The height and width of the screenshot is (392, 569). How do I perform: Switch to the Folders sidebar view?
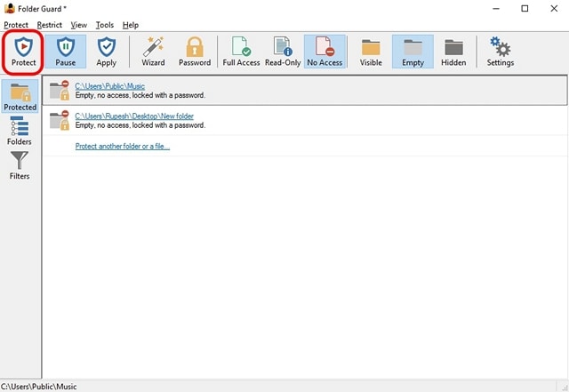click(x=20, y=131)
